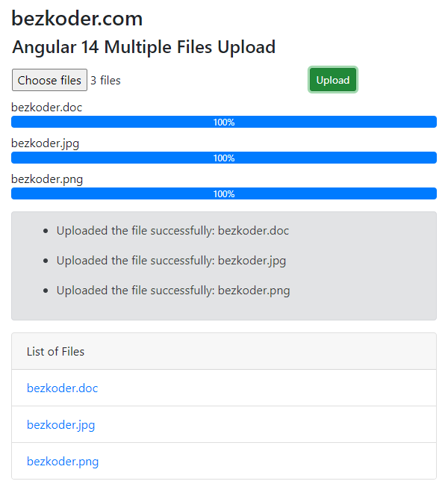
Task: Select the 'Uploaded the file successfully: bezkoder.png' message
Action: click(x=173, y=291)
